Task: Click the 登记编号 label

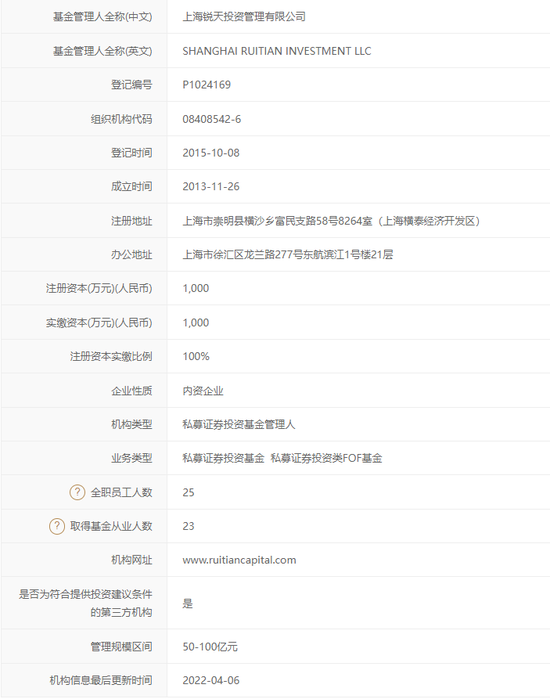Action: click(132, 85)
